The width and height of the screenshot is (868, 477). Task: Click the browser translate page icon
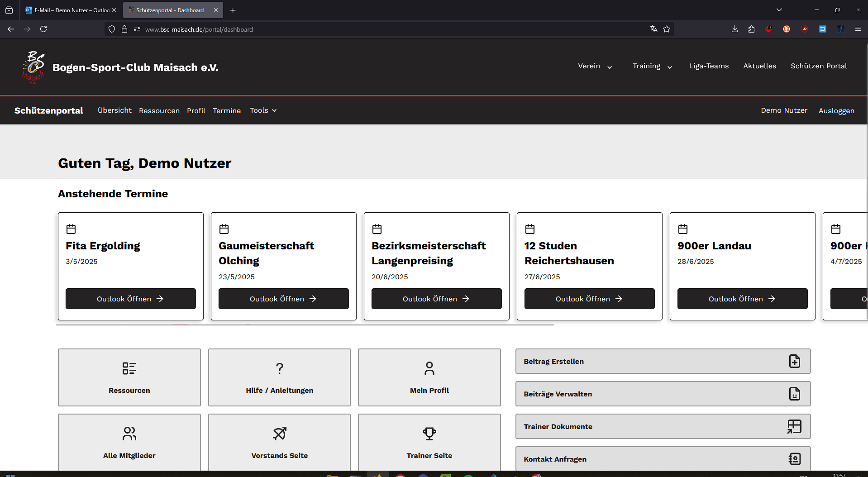pyautogui.click(x=653, y=29)
